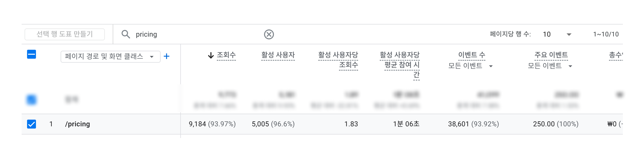Click the caret on the 페이지 경로 및 화면 클래스 selector
Screen dimensions: 644x156
click(152, 57)
